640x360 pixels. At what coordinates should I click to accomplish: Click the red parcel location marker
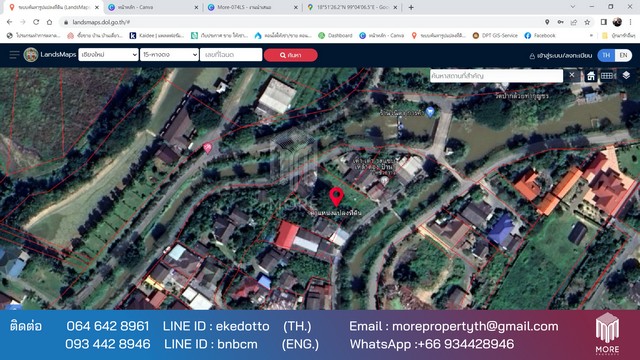pos(336,197)
